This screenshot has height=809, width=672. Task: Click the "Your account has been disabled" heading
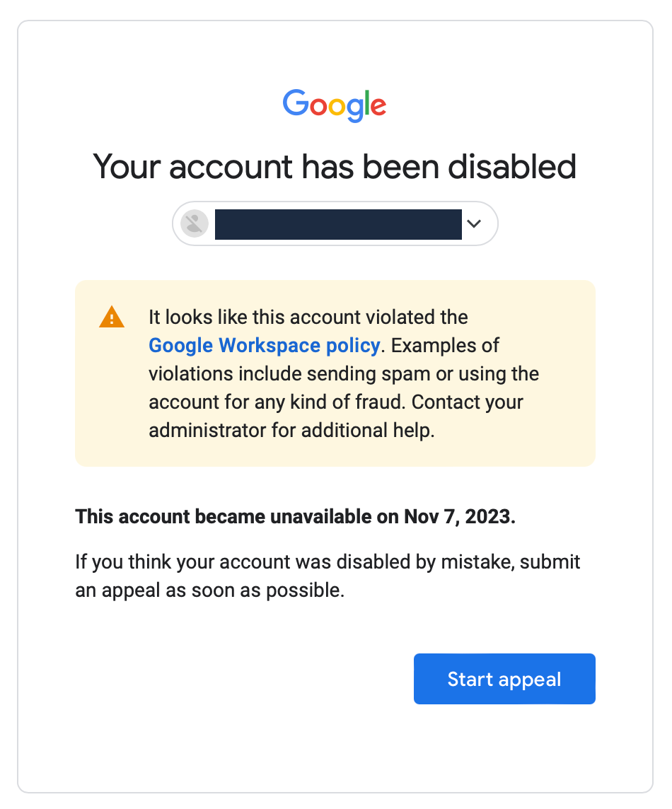[335, 167]
